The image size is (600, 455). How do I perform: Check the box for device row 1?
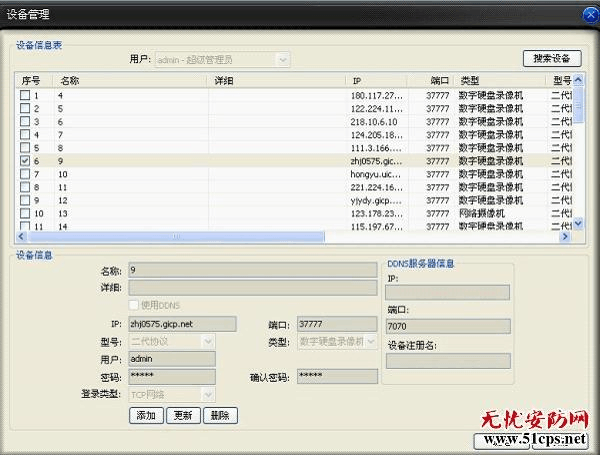click(26, 95)
